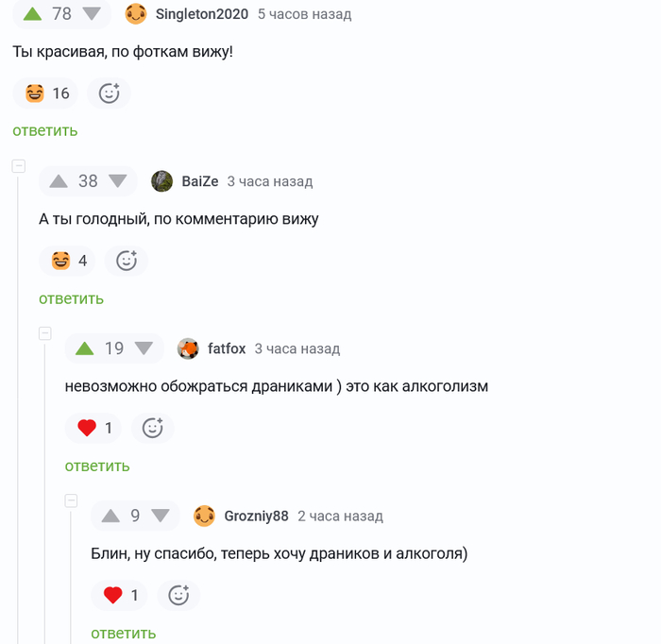Open fatfox's user profile
661x644 pixels.
click(227, 348)
